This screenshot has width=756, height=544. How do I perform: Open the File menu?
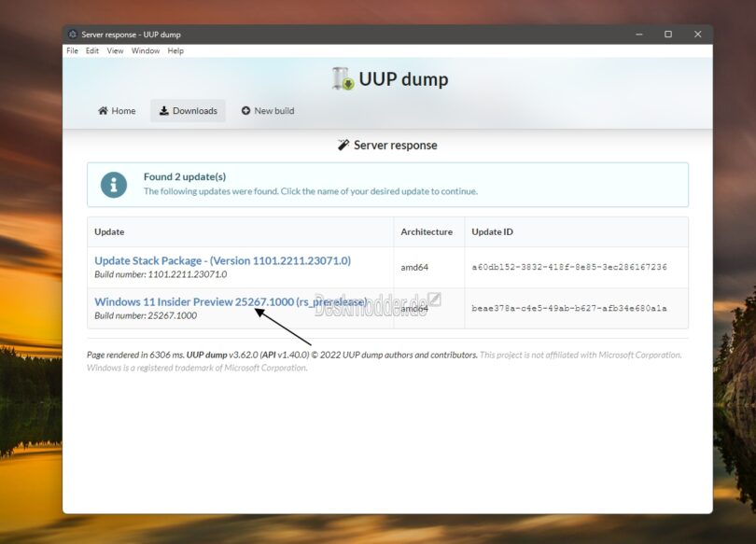click(x=72, y=50)
